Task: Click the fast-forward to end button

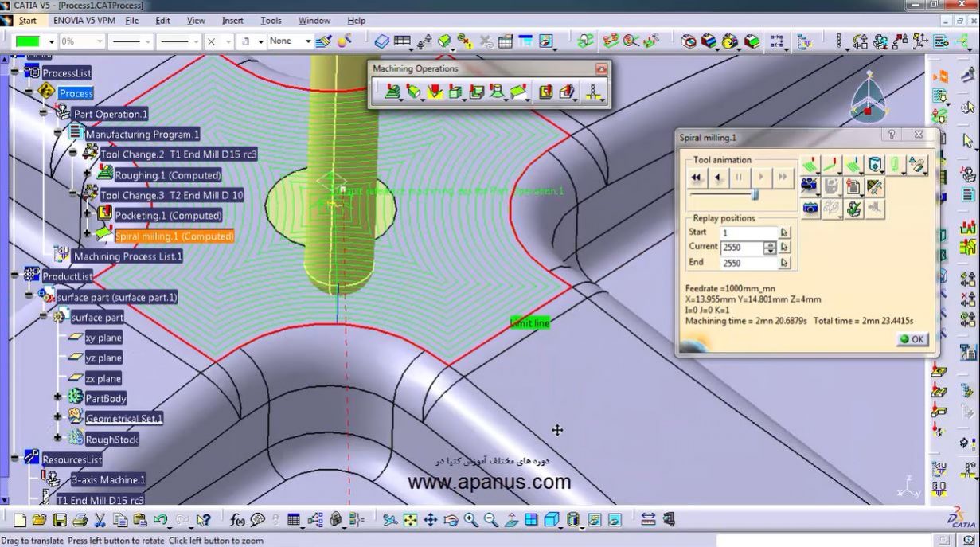Action: (783, 178)
